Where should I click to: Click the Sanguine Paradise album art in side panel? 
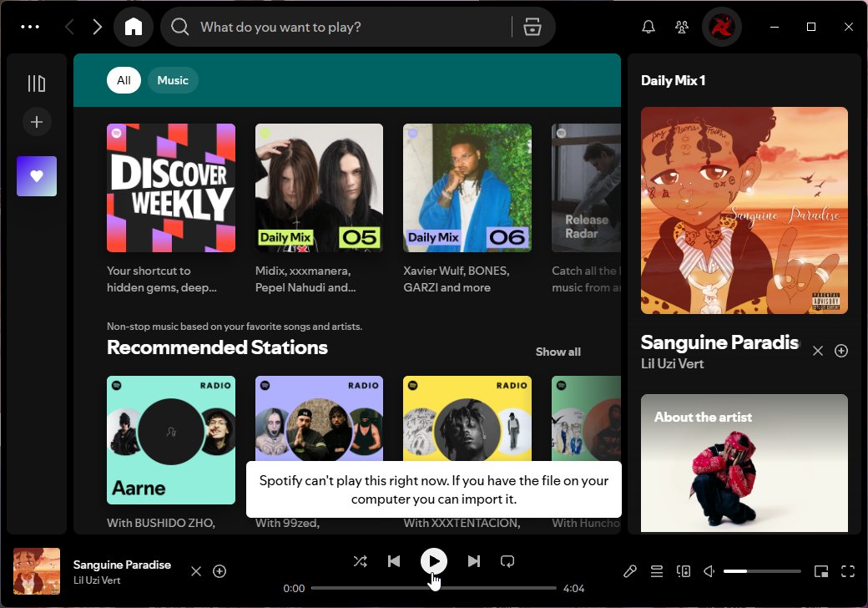pos(744,210)
